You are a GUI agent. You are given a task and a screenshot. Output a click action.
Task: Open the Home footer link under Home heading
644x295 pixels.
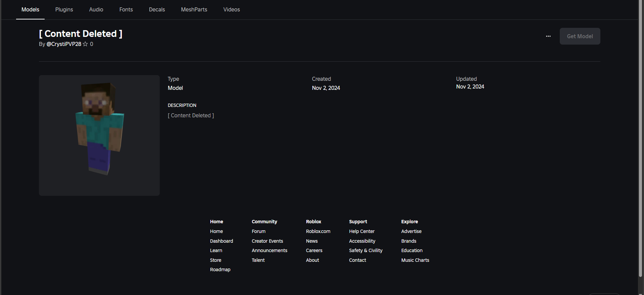coord(216,231)
